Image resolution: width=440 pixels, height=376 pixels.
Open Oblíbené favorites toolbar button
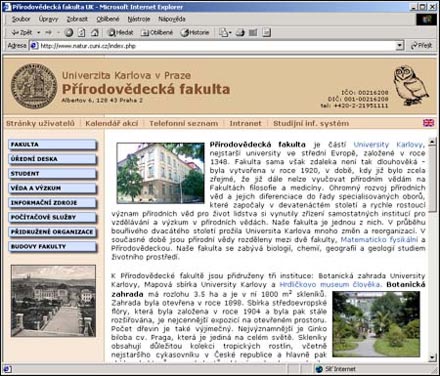[x=157, y=33]
